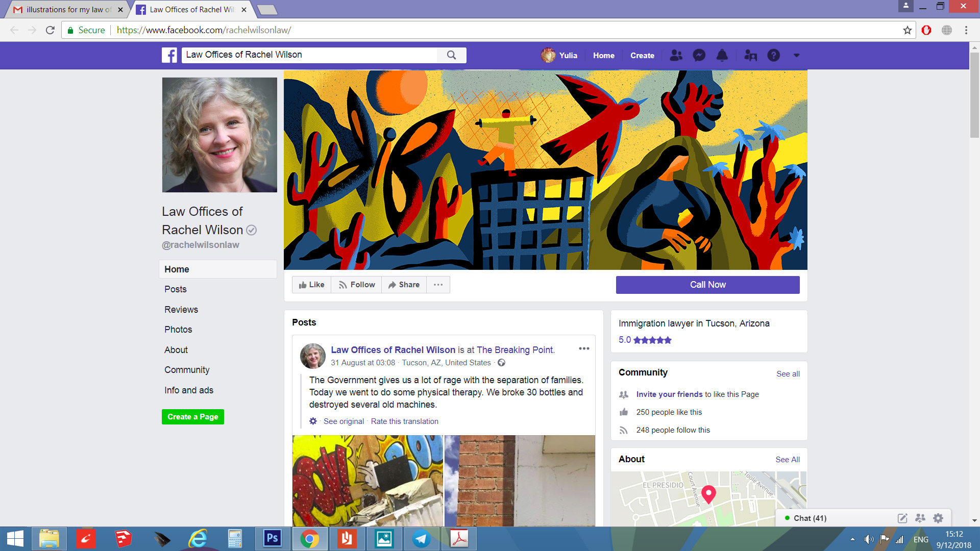The image size is (980, 551).
Task: Select Photos in page sidebar
Action: 178,330
